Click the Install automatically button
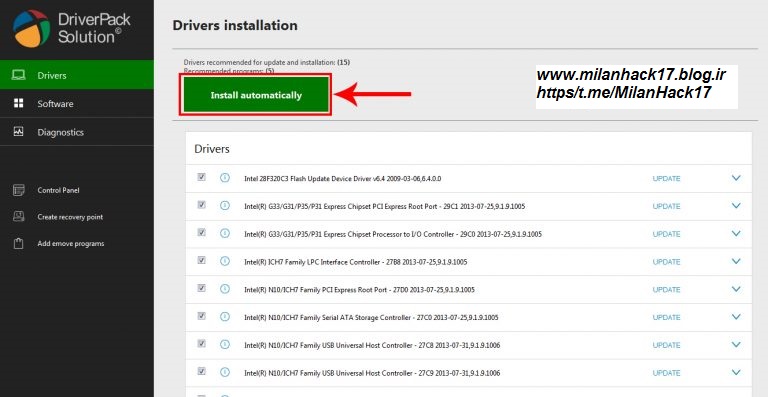The width and height of the screenshot is (768, 397). pyautogui.click(x=255, y=95)
